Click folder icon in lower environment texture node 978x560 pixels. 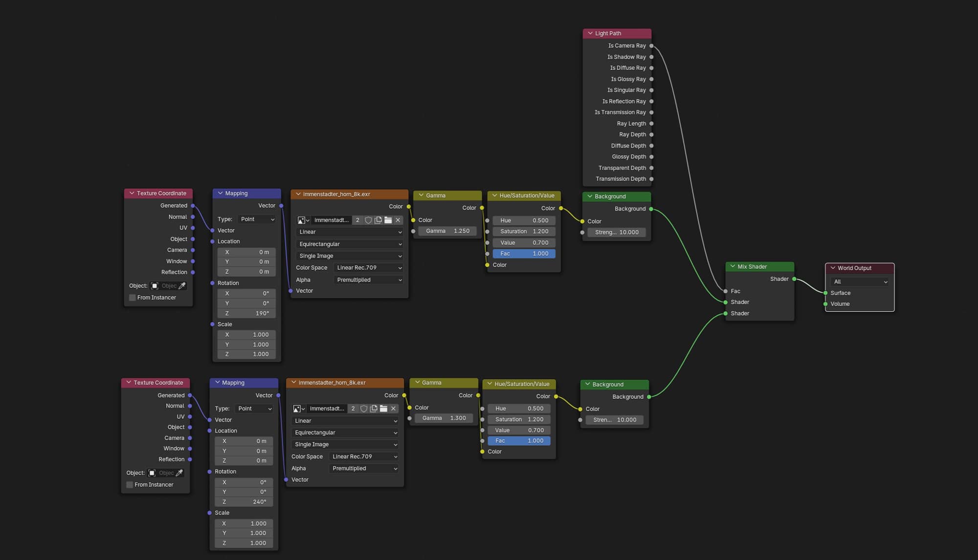click(x=383, y=409)
